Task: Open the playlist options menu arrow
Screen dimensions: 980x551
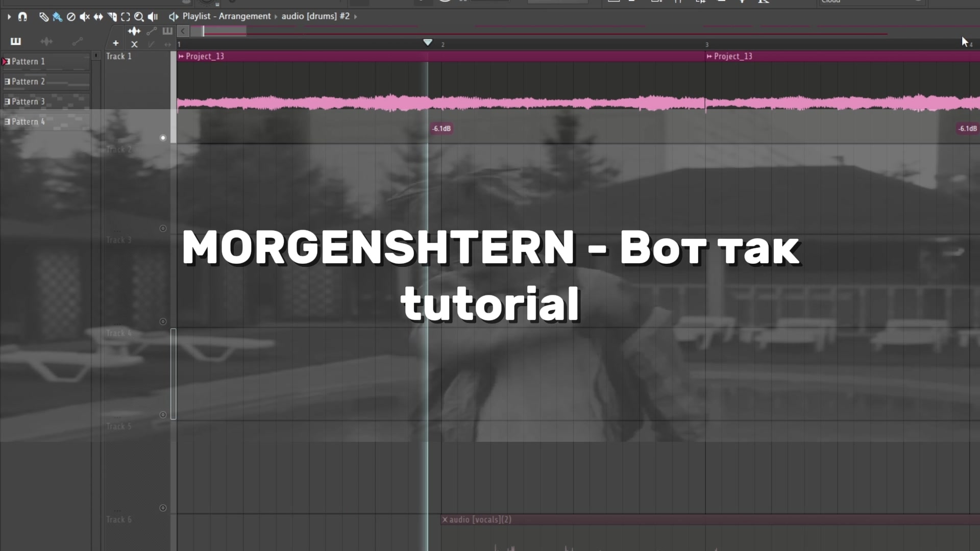Action: [9, 17]
